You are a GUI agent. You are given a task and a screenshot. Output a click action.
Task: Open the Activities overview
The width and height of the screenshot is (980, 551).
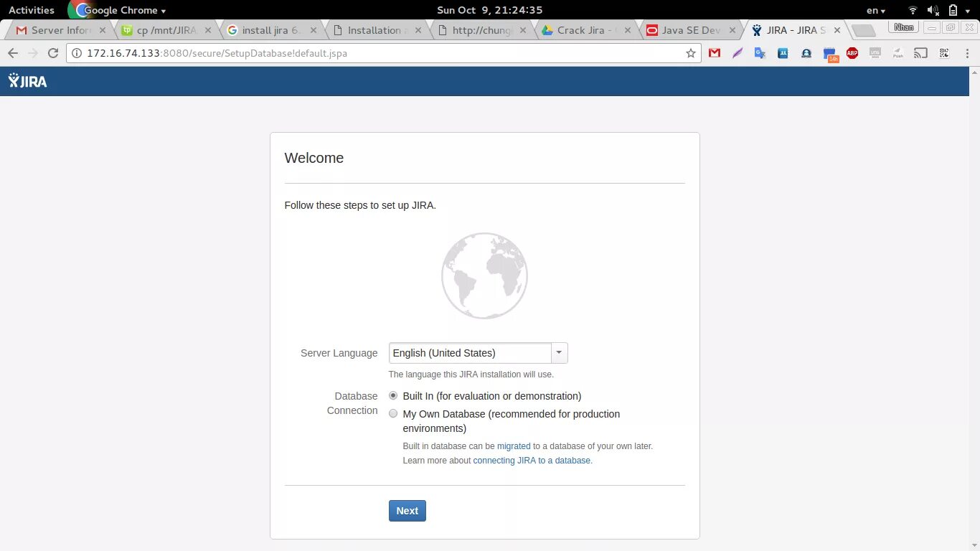coord(32,10)
